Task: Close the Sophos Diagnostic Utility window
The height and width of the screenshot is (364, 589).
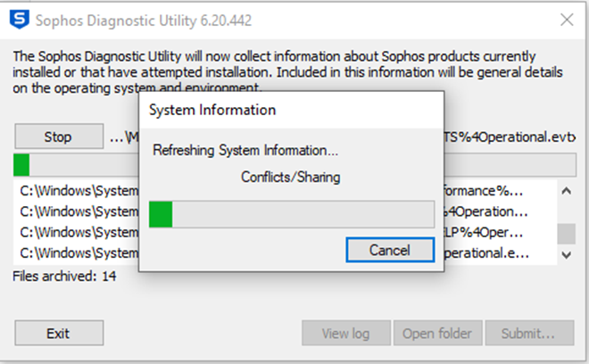Action: (x=567, y=20)
